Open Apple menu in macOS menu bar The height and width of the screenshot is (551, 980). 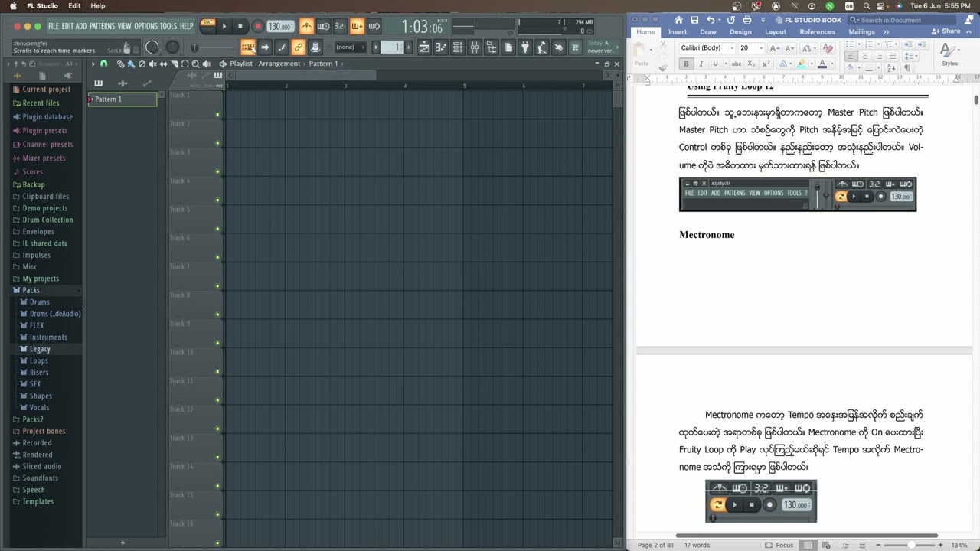tap(12, 5)
